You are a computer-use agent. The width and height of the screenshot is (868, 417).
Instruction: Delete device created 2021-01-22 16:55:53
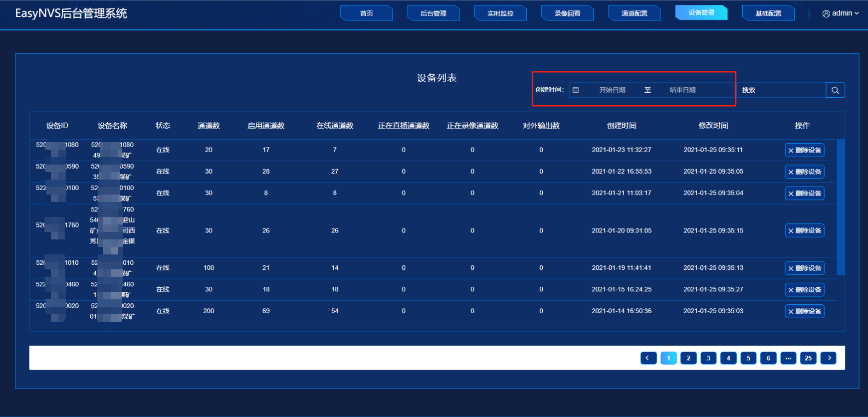[x=805, y=172]
